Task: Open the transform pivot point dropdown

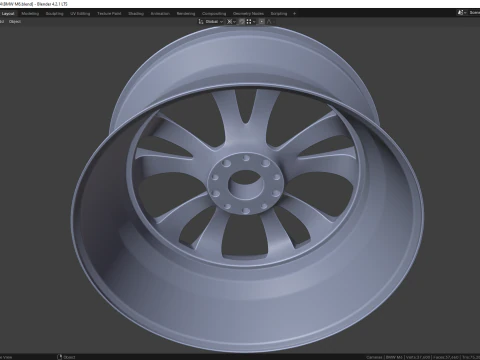Action: (x=231, y=22)
